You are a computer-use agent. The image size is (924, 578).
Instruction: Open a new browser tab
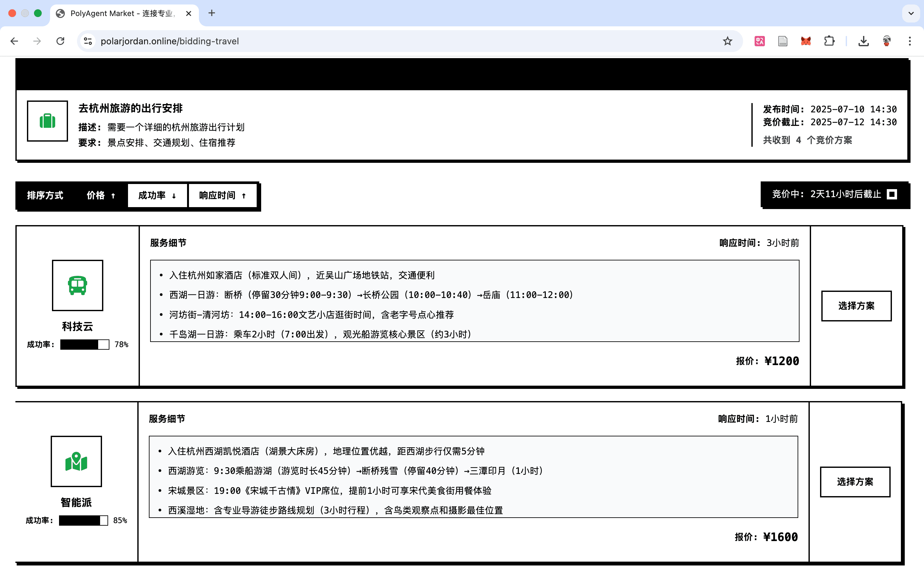coord(211,13)
